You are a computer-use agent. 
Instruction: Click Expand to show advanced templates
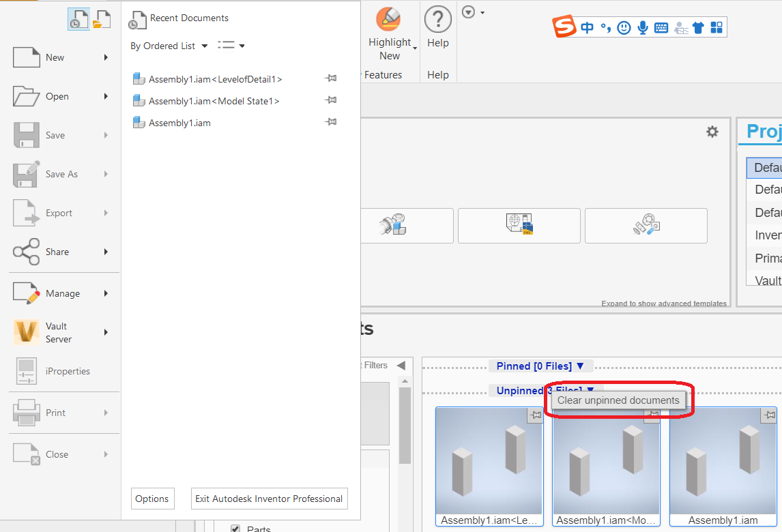pos(664,303)
